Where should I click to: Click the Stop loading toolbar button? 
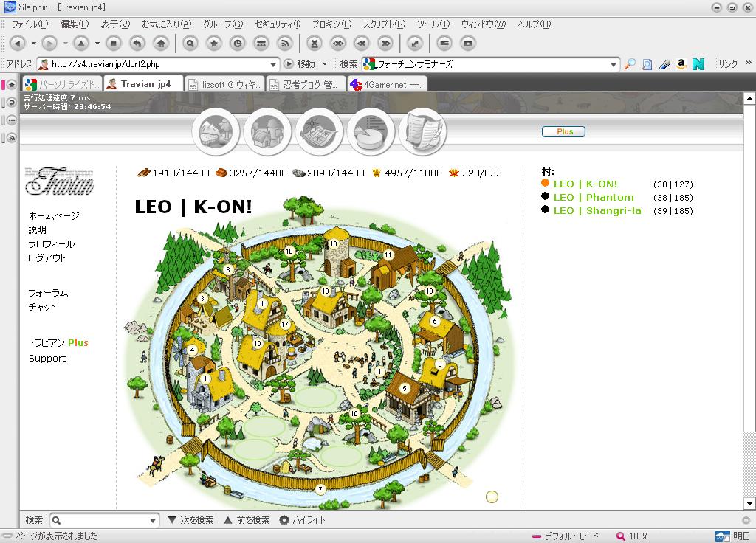[113, 44]
